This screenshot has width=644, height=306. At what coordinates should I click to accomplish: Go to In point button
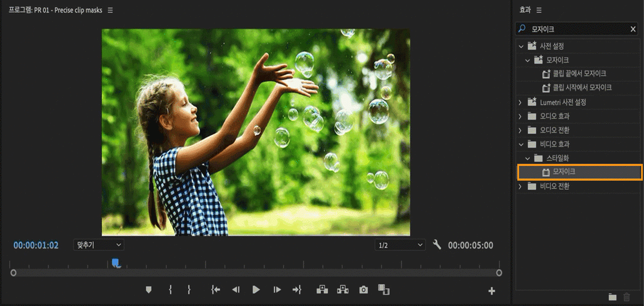(x=215, y=290)
